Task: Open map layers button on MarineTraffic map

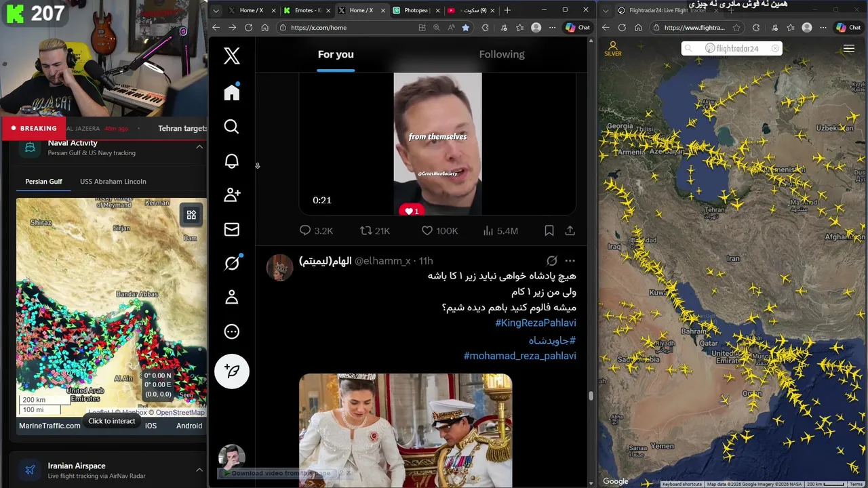Action: pyautogui.click(x=191, y=215)
